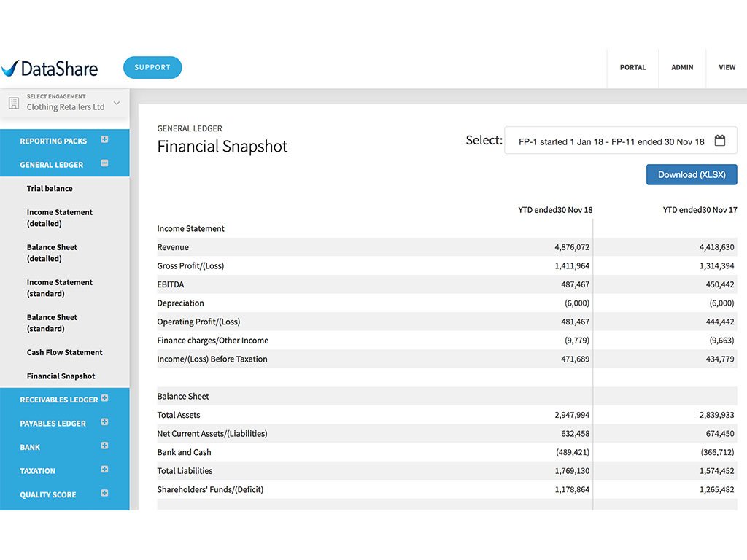Click the Revenue row label
The height and width of the screenshot is (560, 747).
click(173, 247)
